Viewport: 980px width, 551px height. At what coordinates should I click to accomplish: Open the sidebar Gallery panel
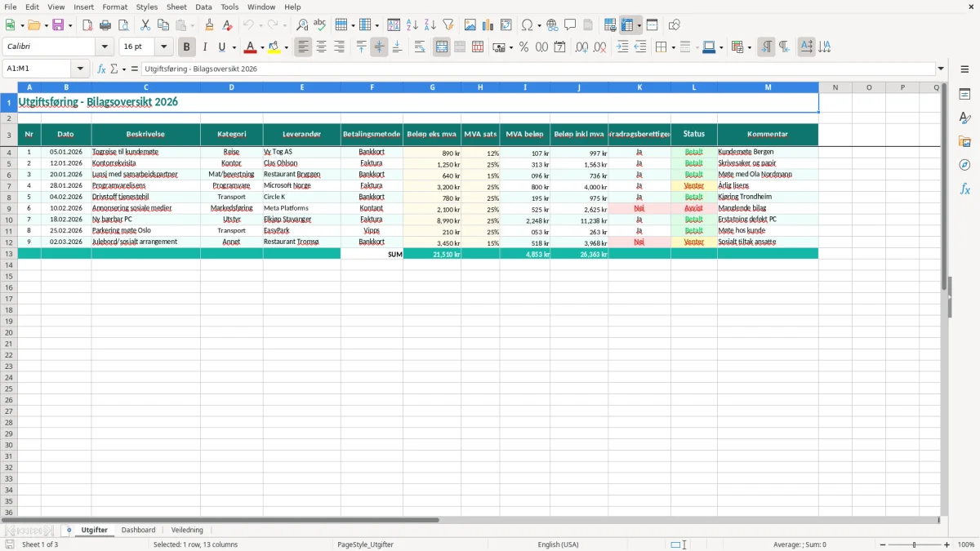click(964, 142)
